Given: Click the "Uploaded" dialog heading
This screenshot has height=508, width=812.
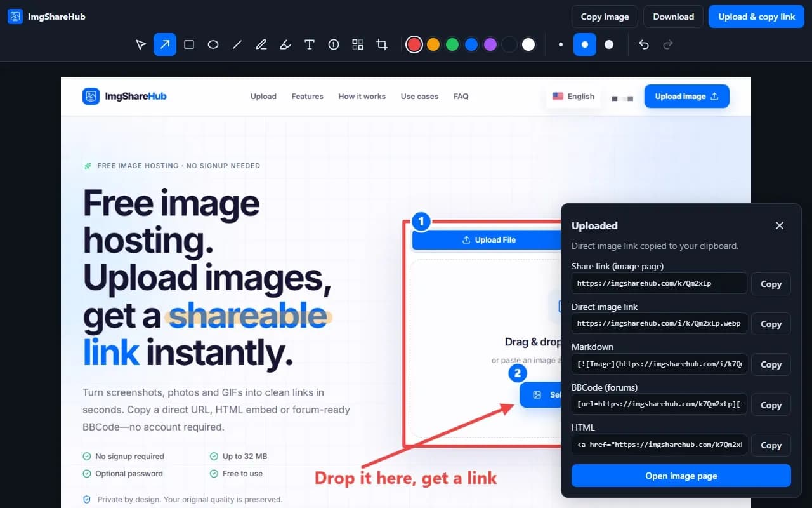Looking at the screenshot, I should click(594, 225).
